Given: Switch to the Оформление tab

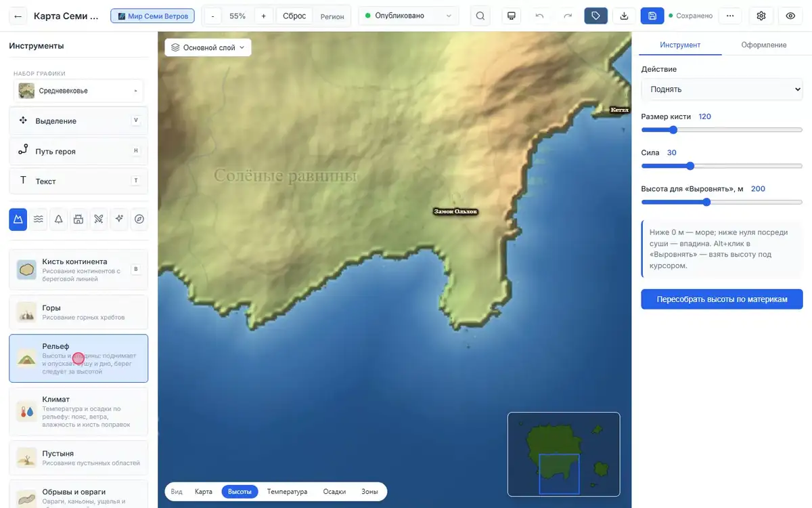Looking at the screenshot, I should [x=763, y=45].
